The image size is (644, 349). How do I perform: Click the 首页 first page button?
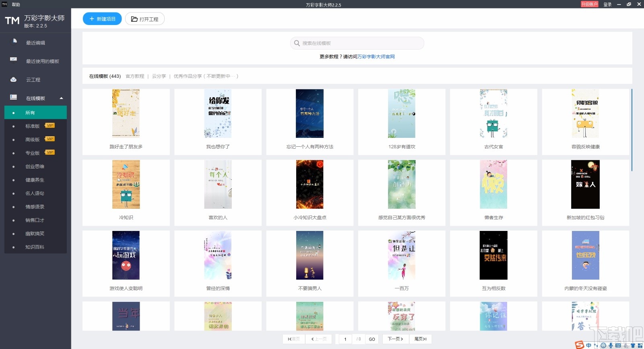[294, 339]
